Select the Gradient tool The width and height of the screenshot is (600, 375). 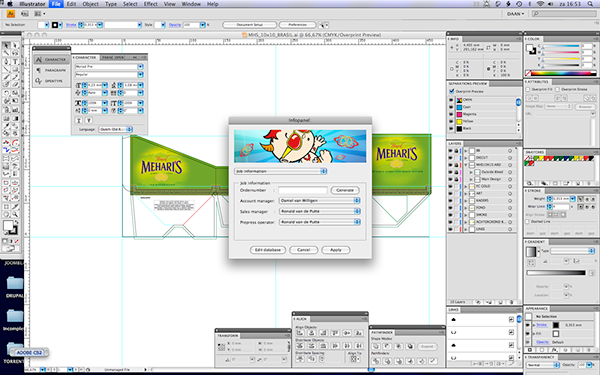(15, 118)
